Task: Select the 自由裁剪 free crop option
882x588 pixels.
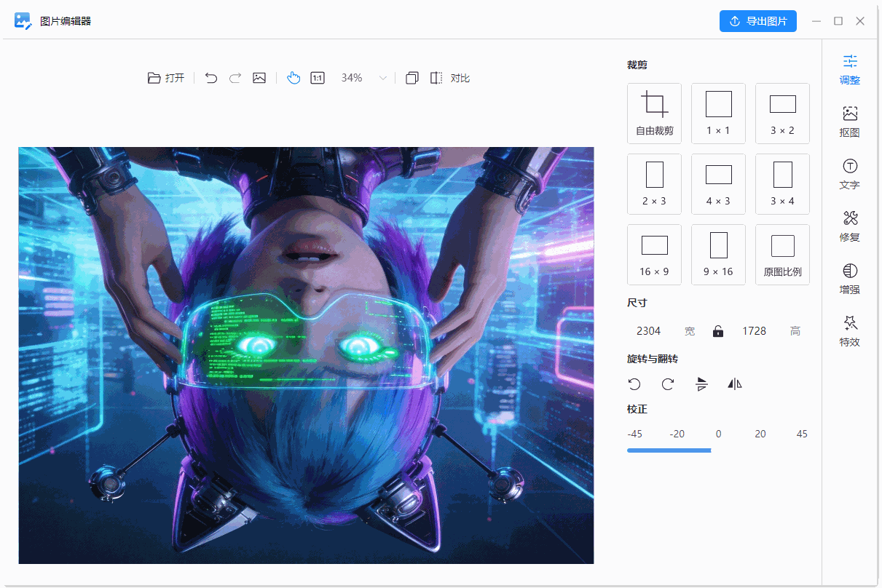Action: (x=654, y=113)
